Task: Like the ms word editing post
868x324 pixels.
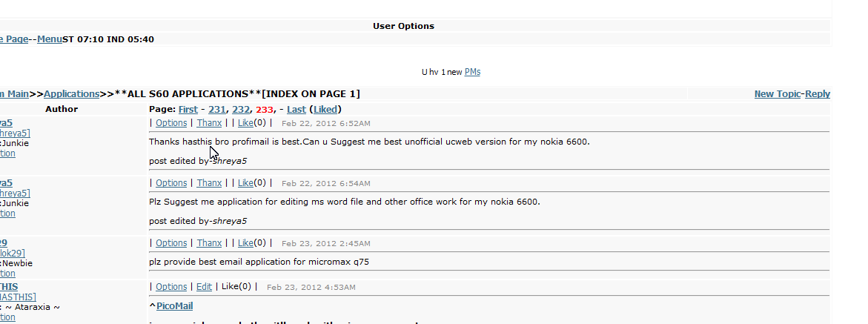Action: click(245, 182)
